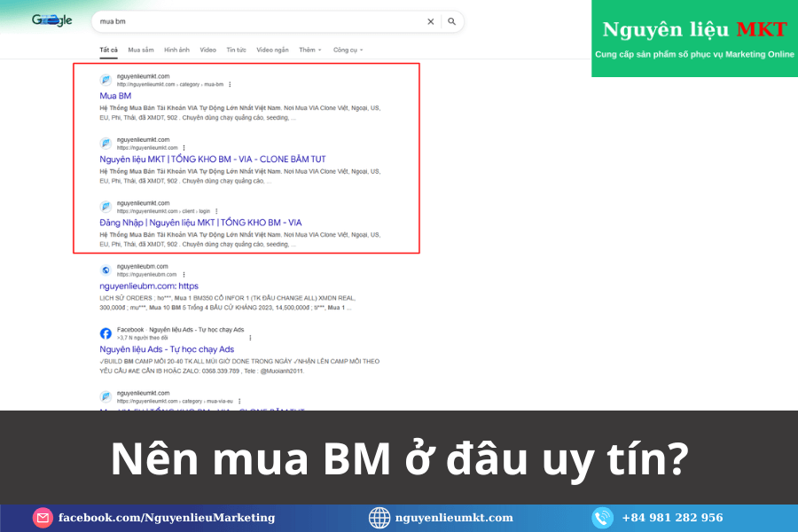Click the Google logo
The width and height of the screenshot is (798, 532).
[52, 20]
